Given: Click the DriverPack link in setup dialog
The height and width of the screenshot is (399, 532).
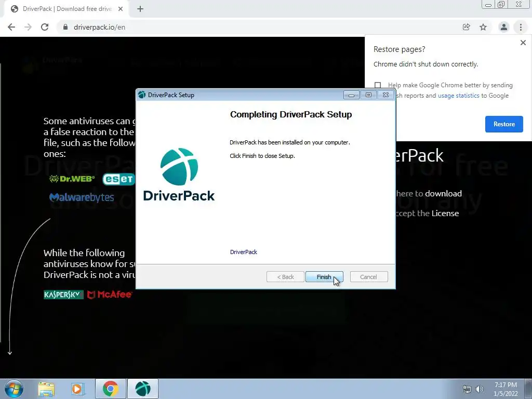Looking at the screenshot, I should (x=243, y=252).
